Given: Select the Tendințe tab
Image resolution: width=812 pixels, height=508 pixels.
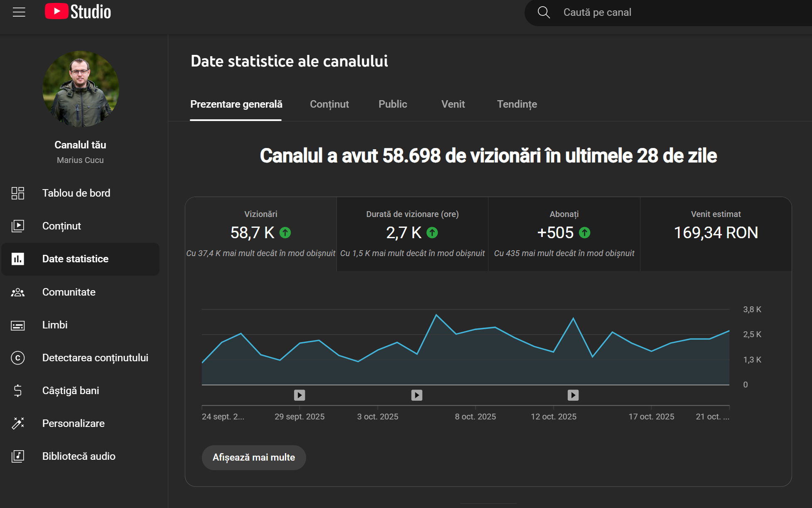Looking at the screenshot, I should 517,104.
